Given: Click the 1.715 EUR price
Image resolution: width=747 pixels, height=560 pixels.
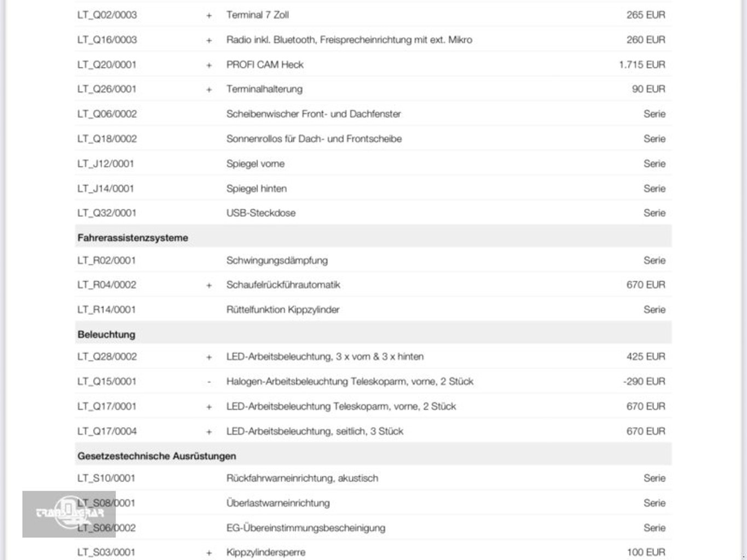Looking at the screenshot, I should pyautogui.click(x=642, y=65).
